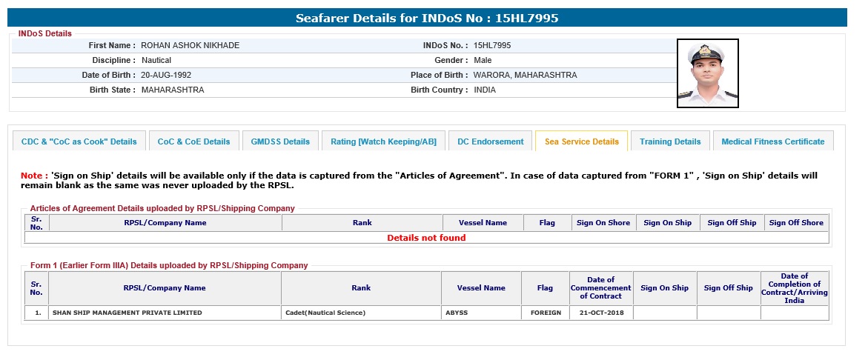
Task: Click the SHAN SHIP MANAGEMENT PRIVATE LIMITED cell
Action: pos(127,313)
